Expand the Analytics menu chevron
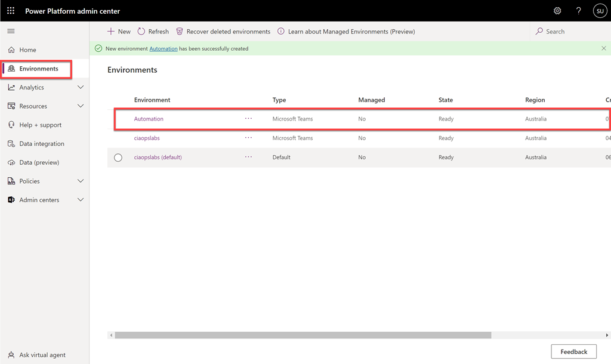611x364 pixels. (81, 88)
